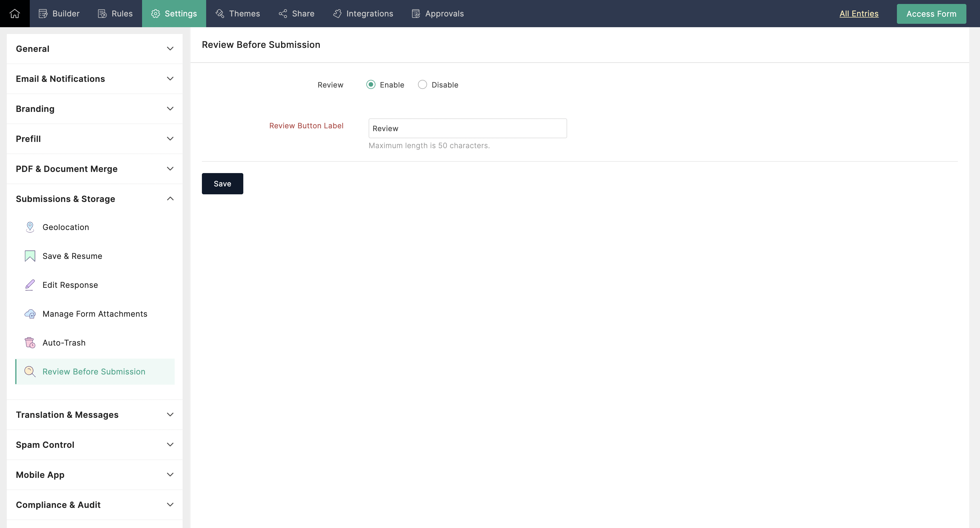Click the Manage Form Attachments cloud icon
The image size is (980, 528).
click(x=30, y=314)
